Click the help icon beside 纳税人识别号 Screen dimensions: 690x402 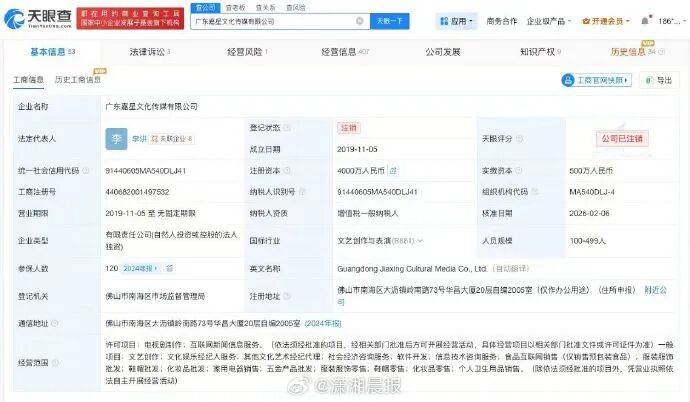(x=302, y=192)
